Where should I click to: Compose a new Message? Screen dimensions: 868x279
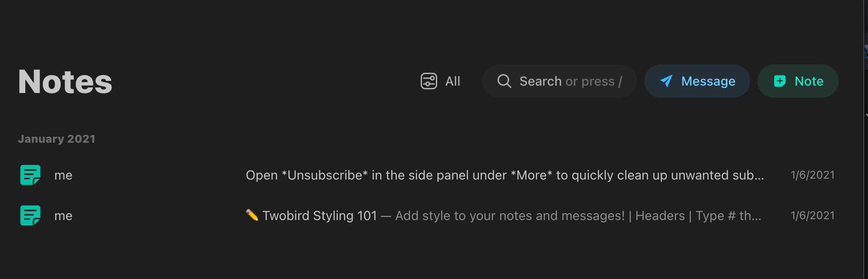coord(697,81)
